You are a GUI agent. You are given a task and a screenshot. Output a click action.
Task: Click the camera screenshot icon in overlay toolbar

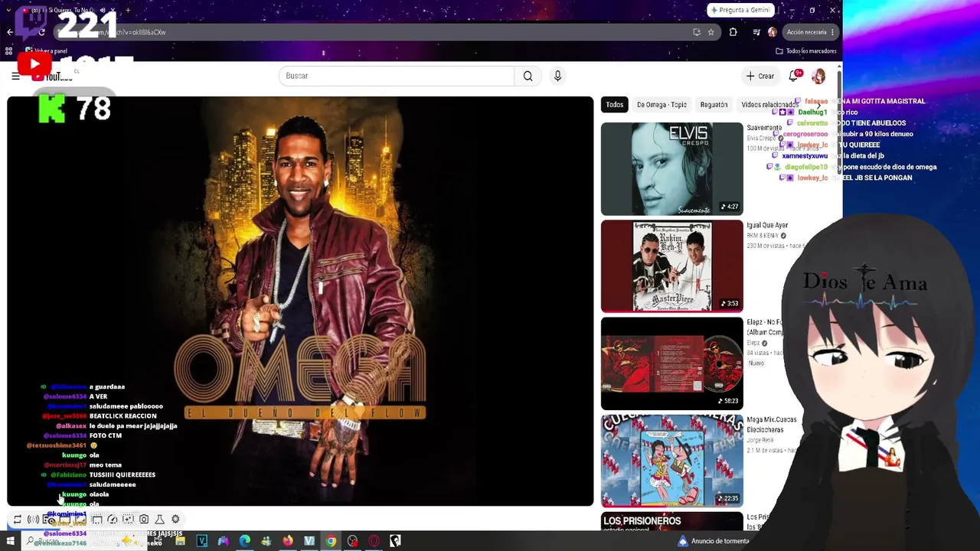pyautogui.click(x=144, y=520)
